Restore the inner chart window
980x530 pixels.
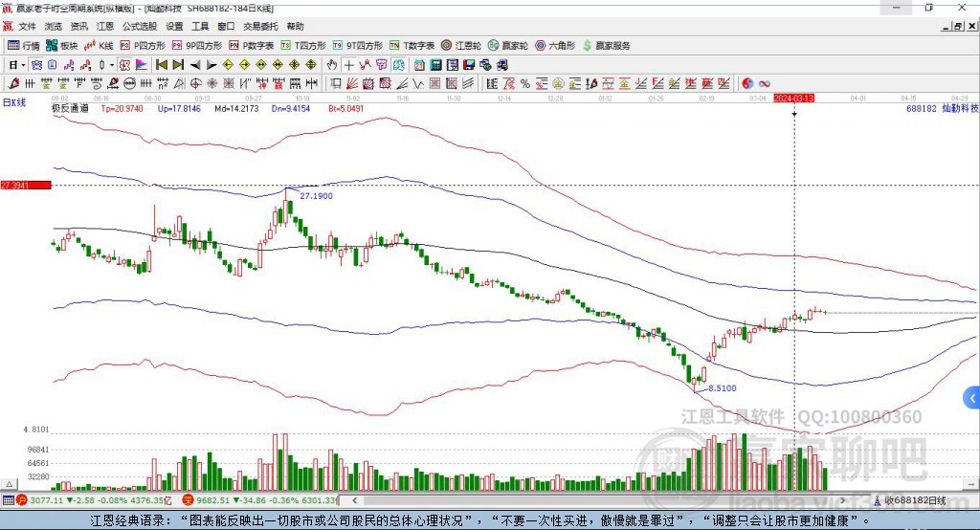coord(958,26)
